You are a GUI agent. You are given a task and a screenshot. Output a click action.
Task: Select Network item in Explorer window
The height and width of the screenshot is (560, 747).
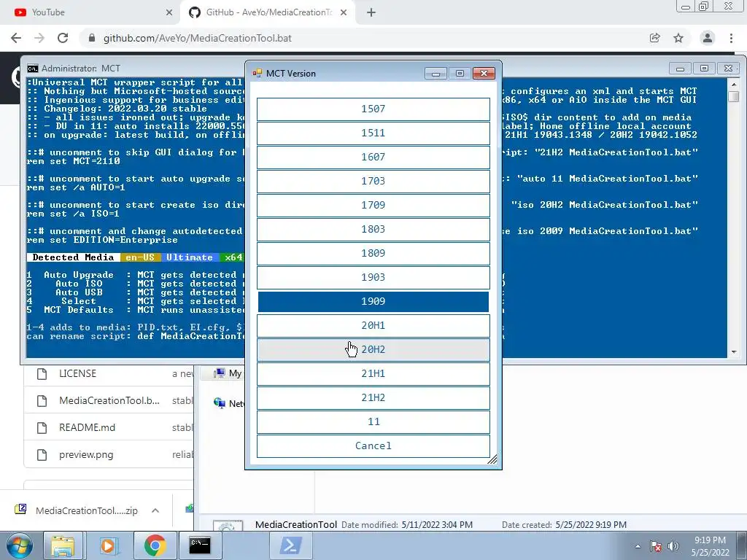coord(228,403)
